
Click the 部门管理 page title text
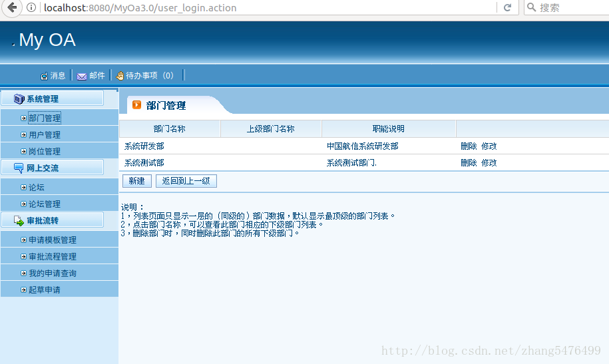[166, 106]
